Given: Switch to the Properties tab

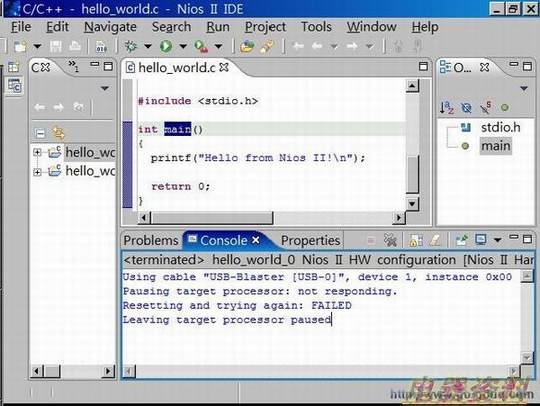Looking at the screenshot, I should pos(310,240).
